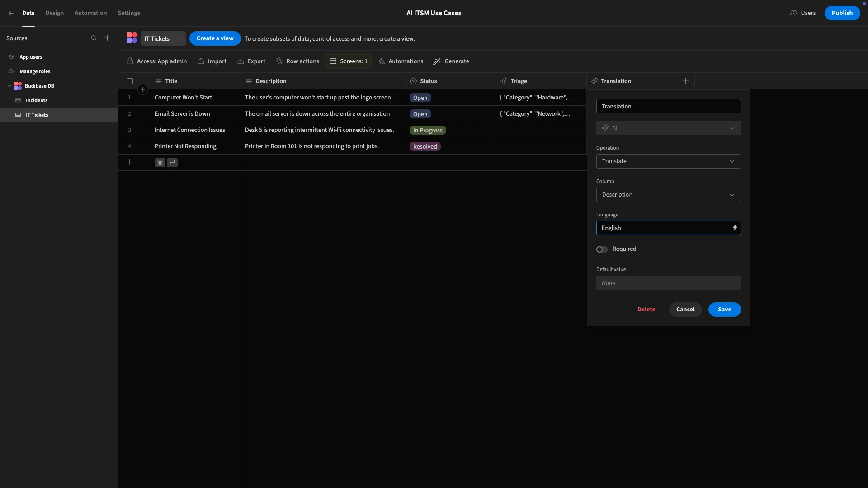The width and height of the screenshot is (868, 488).
Task: Click the circular plus insert-row button
Action: (x=143, y=89)
